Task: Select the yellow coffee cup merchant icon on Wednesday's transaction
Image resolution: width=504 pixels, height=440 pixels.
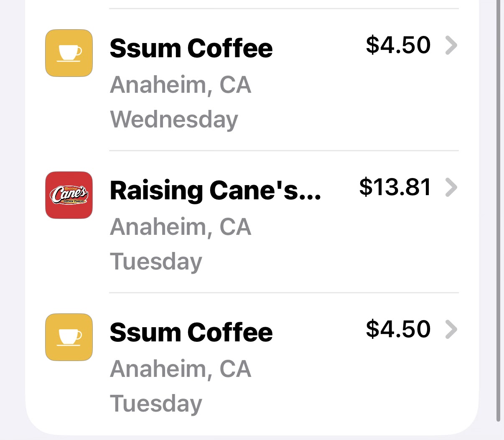Action: point(69,53)
